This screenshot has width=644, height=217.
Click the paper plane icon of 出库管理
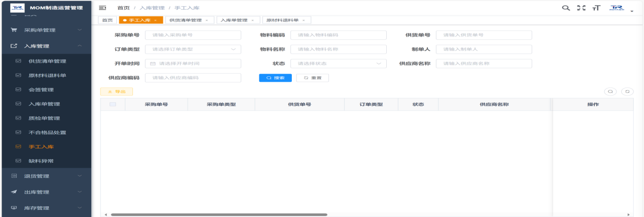pyautogui.click(x=14, y=192)
